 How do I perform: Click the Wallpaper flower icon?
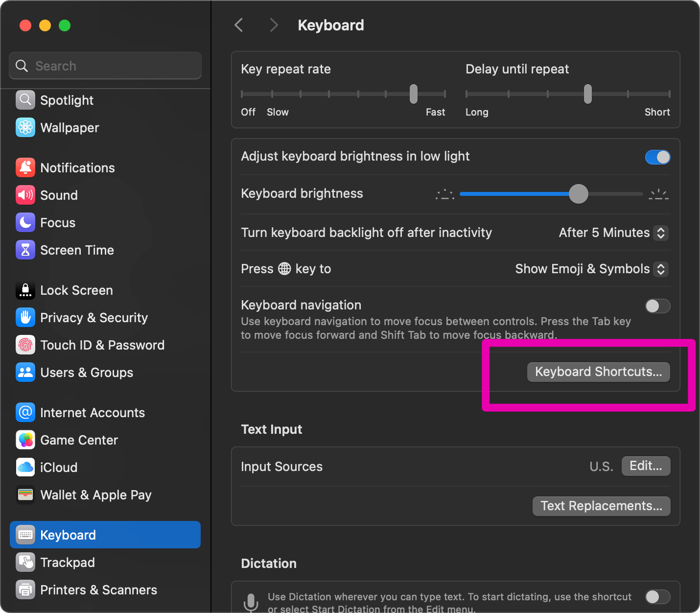click(25, 127)
